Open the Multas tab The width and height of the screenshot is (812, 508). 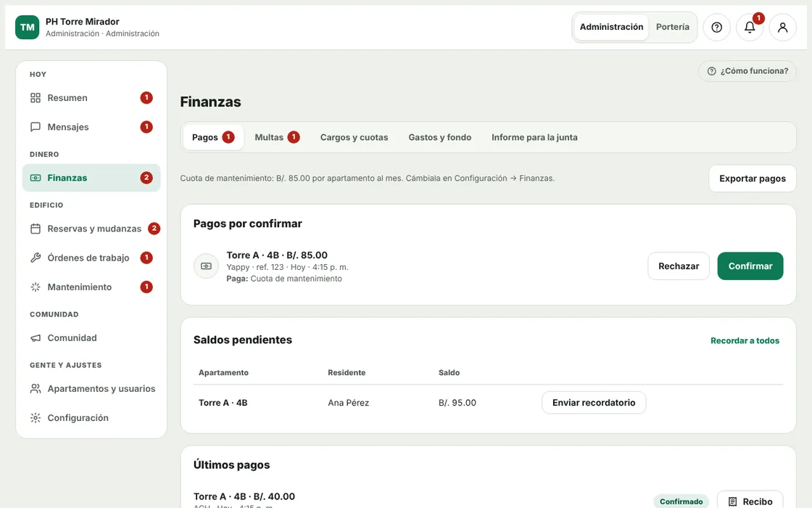pos(276,137)
